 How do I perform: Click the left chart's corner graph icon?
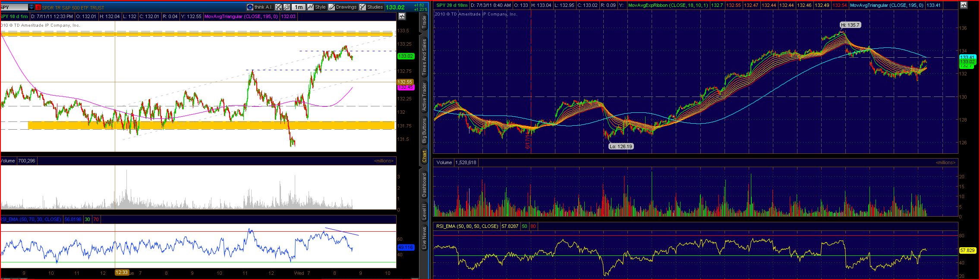tap(402, 16)
